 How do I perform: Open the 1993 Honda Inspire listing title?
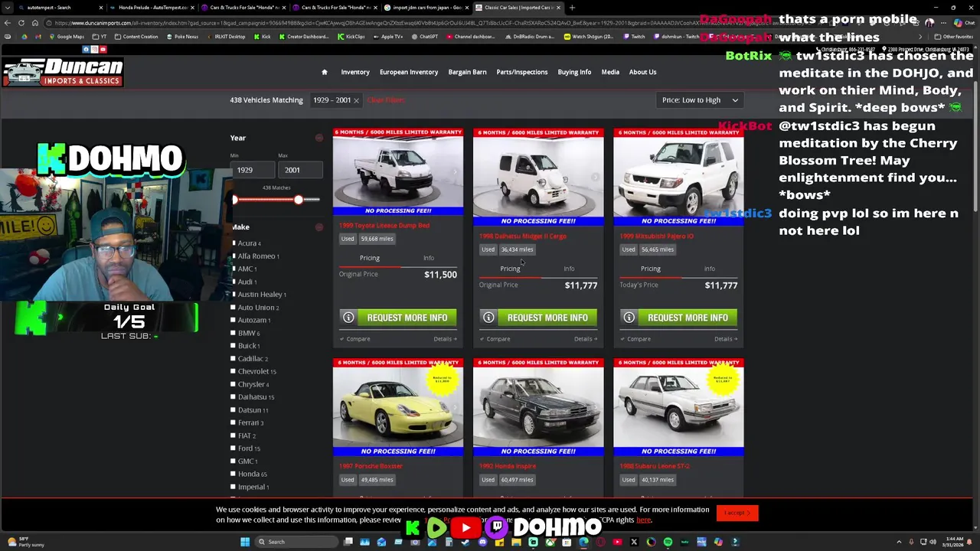coord(507,466)
